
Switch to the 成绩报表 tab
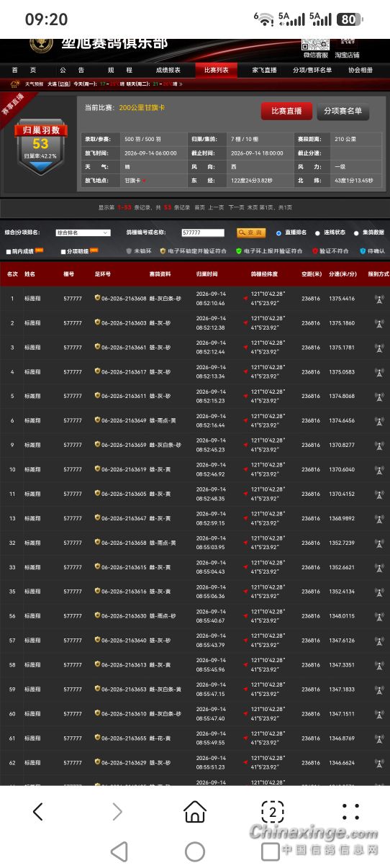(x=168, y=71)
